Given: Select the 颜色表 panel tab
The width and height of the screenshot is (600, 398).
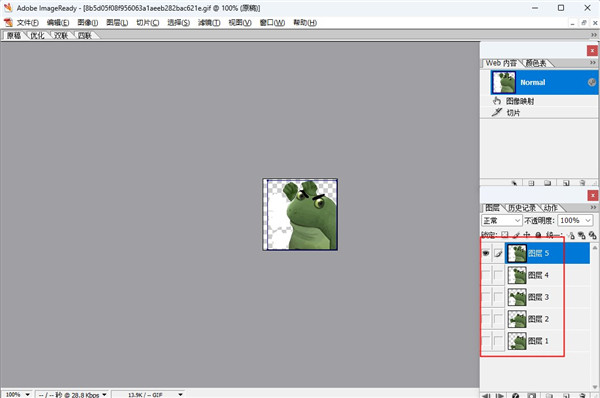Looking at the screenshot, I should (x=536, y=63).
